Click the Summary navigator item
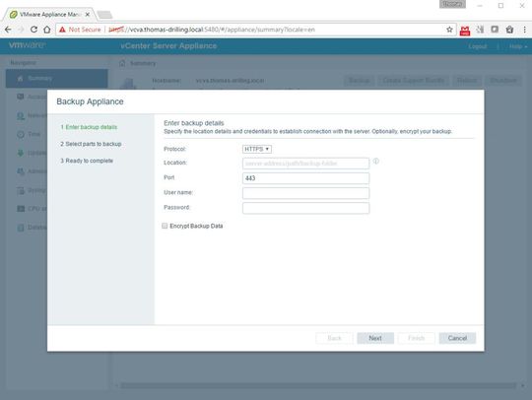532x400 pixels. [57, 79]
